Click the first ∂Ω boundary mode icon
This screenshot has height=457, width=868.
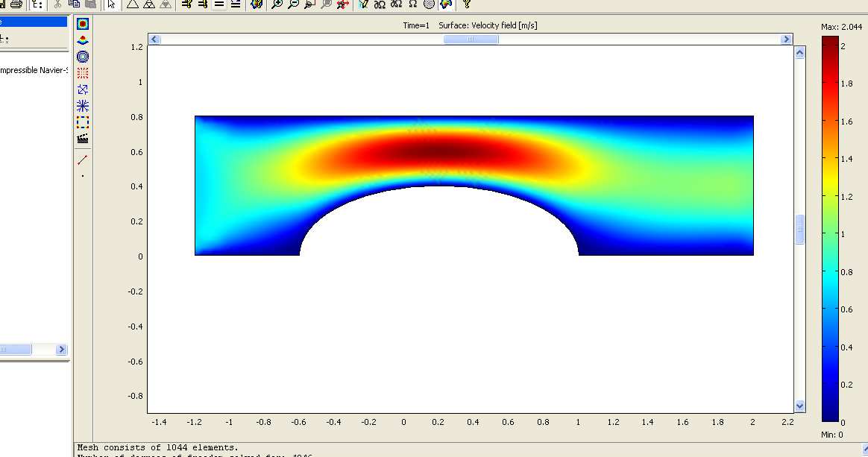pyautogui.click(x=380, y=4)
